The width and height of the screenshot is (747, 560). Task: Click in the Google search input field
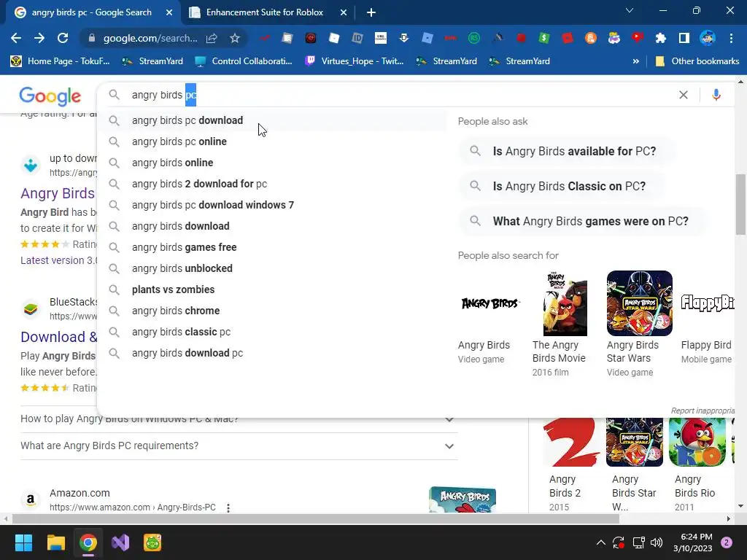coord(400,95)
